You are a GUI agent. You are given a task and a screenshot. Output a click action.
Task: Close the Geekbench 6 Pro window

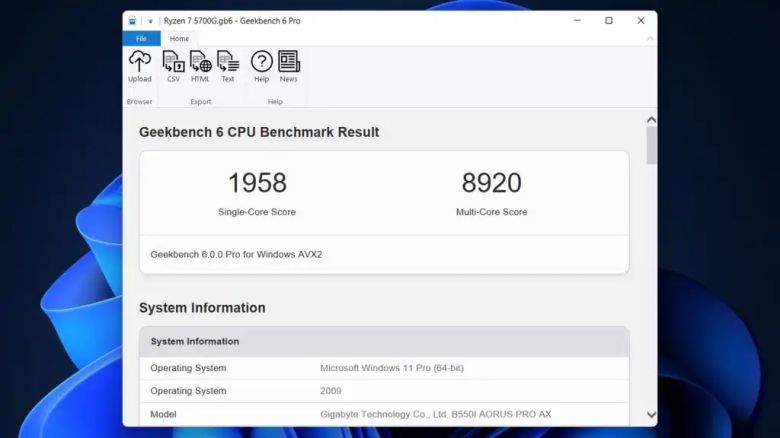pyautogui.click(x=641, y=20)
